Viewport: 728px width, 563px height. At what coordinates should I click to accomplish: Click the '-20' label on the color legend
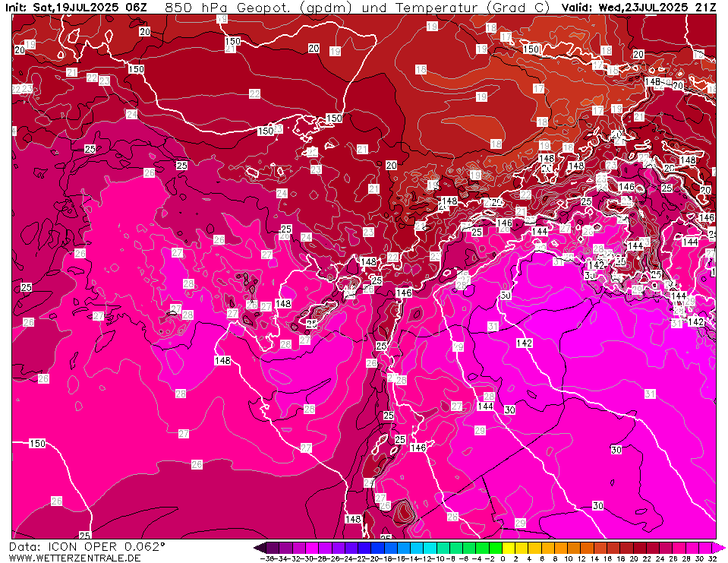point(371,558)
